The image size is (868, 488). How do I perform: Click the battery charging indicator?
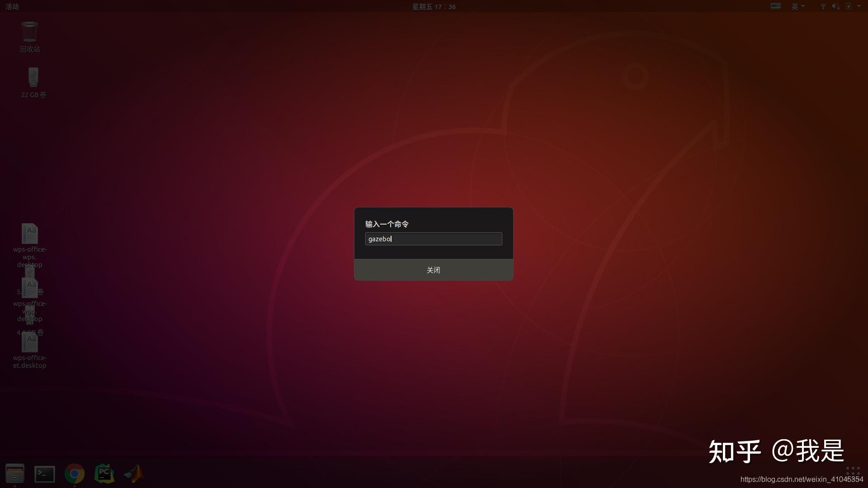pos(849,6)
